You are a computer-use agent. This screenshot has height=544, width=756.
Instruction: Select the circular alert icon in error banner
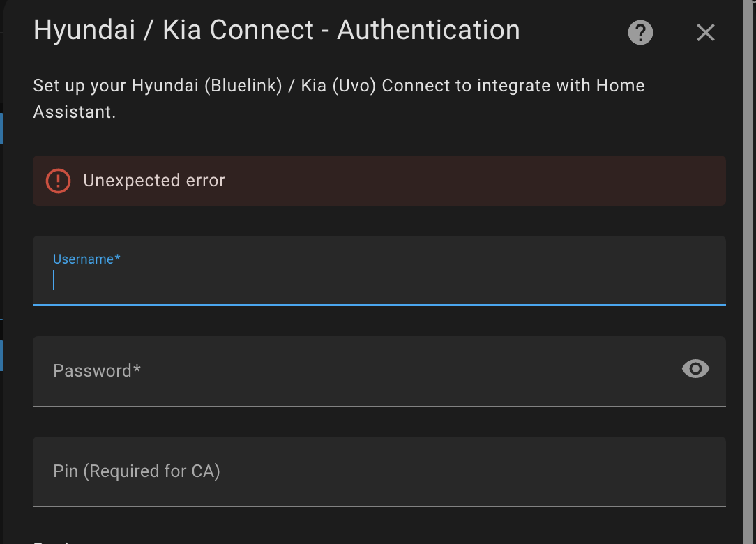pos(59,181)
